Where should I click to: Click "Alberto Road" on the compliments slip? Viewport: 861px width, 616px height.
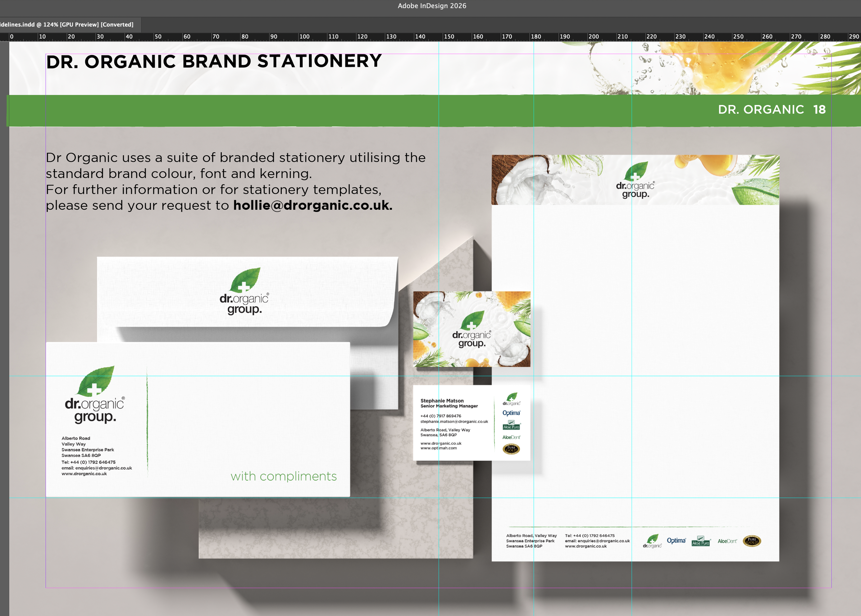coord(76,438)
